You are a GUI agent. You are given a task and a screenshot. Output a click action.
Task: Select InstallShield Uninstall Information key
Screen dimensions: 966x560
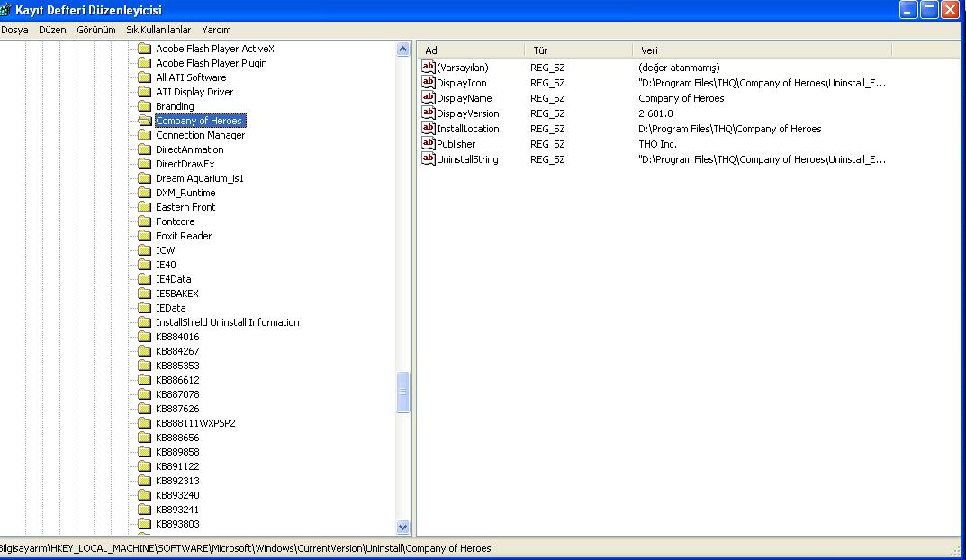[x=228, y=322]
